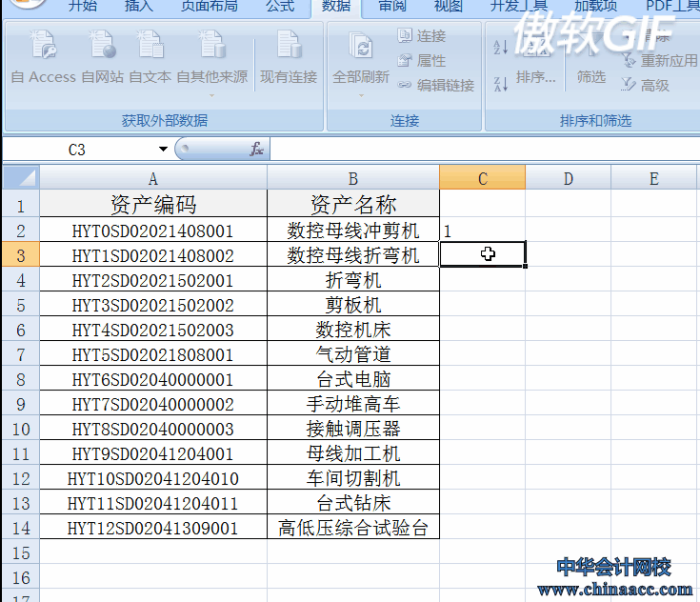Click the Insert Function fx icon
Viewport: 700px width, 602px height.
256,150
